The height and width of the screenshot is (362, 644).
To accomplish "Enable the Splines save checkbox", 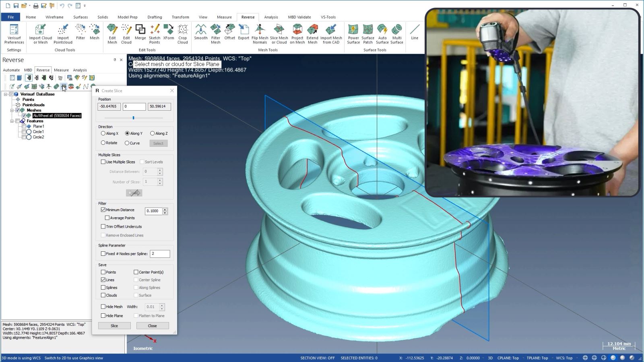I will [x=103, y=288].
